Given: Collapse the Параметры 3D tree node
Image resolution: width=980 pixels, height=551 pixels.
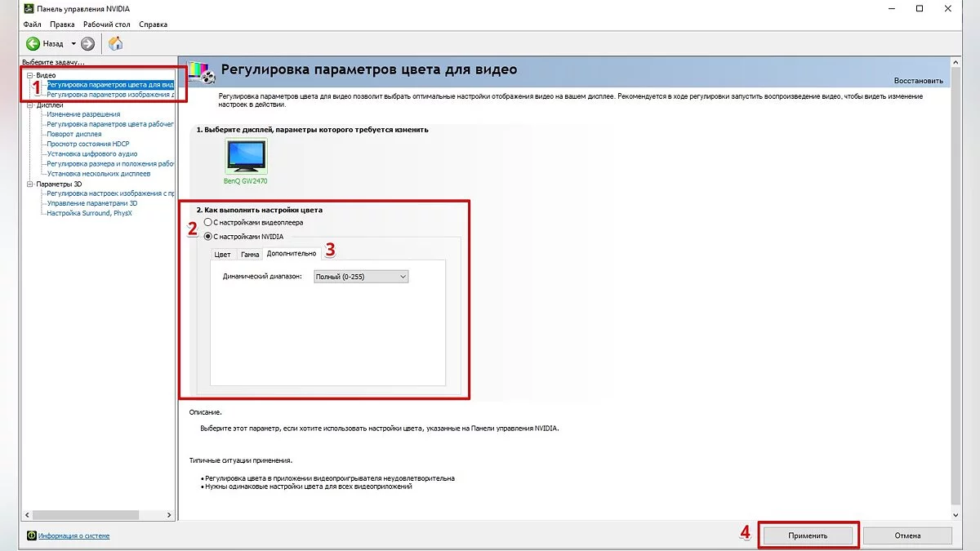Looking at the screenshot, I should (30, 184).
